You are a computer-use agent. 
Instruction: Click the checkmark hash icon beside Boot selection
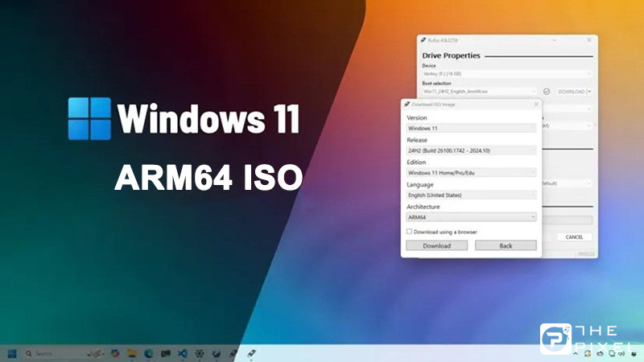click(547, 92)
